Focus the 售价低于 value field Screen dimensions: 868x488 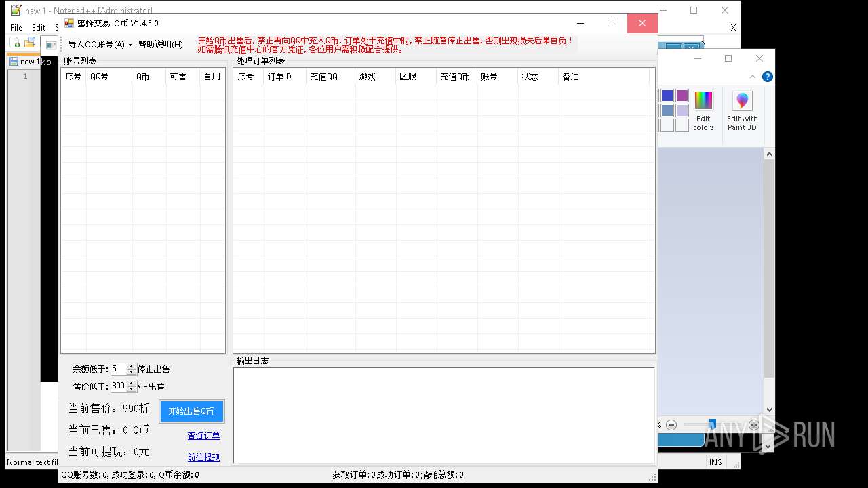click(x=119, y=386)
